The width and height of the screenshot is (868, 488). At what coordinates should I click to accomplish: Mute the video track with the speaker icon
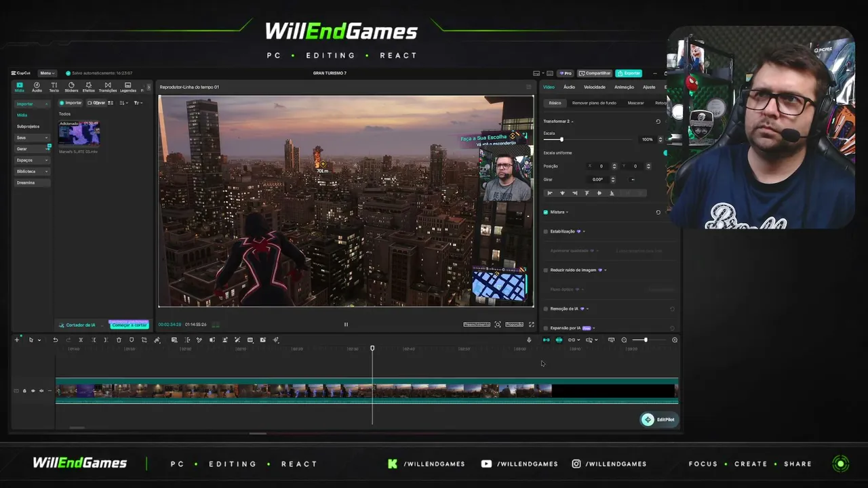[x=41, y=390]
